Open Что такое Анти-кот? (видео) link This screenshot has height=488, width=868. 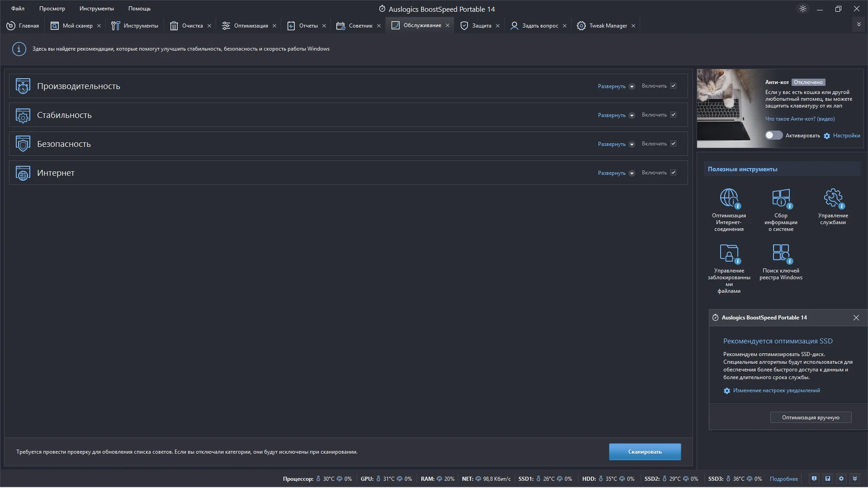(x=800, y=119)
